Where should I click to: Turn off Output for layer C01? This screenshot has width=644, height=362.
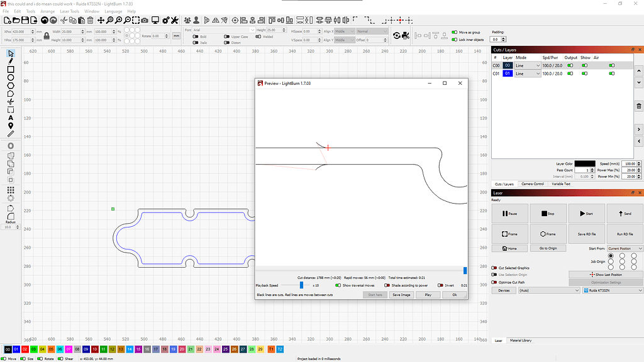(x=570, y=74)
